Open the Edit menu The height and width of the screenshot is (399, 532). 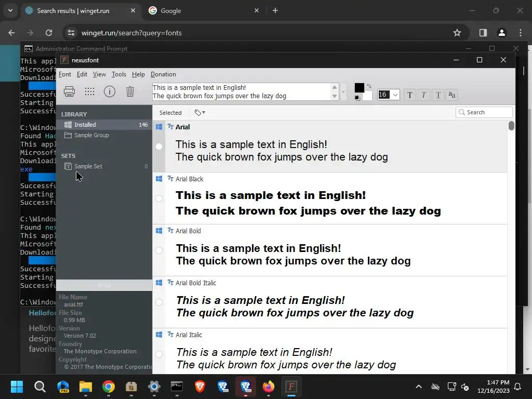point(82,74)
